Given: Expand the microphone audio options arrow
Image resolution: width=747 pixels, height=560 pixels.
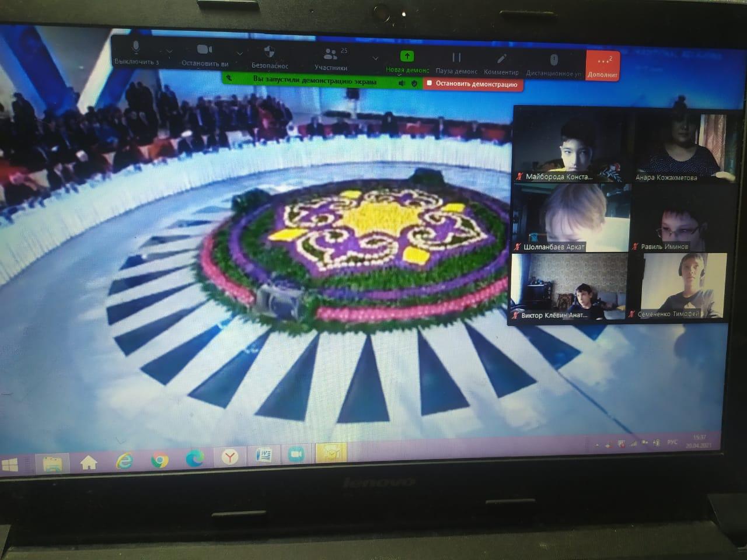Looking at the screenshot, I should [169, 51].
